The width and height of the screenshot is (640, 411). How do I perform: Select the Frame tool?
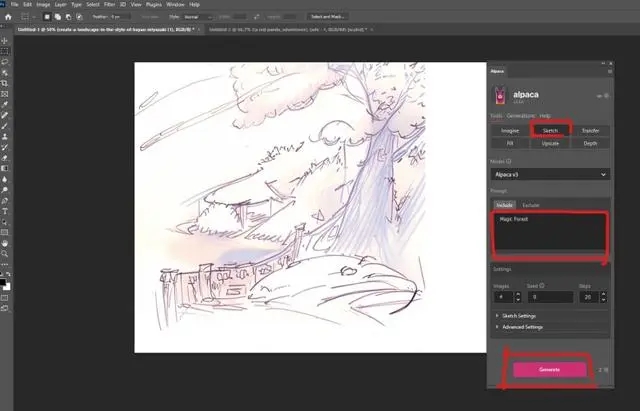[4, 94]
